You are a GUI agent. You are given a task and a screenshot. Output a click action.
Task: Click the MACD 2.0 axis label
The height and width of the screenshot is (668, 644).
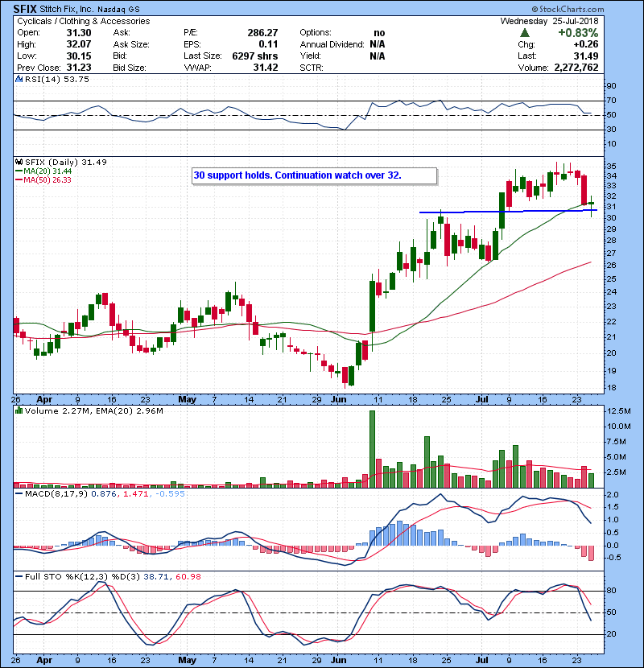613,495
